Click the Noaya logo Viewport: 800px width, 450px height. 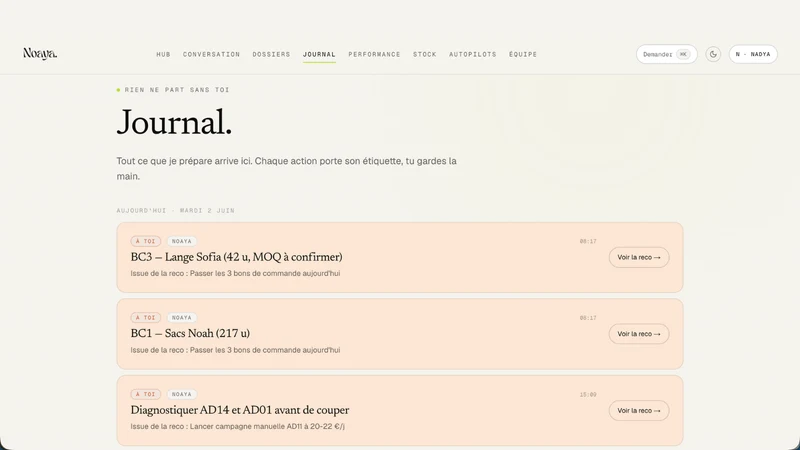coord(40,54)
